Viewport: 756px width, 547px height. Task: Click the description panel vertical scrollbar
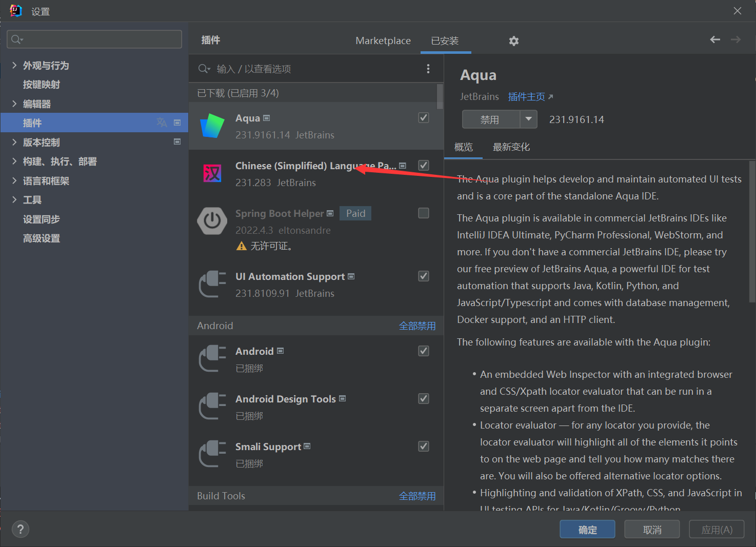pyautogui.click(x=752, y=232)
